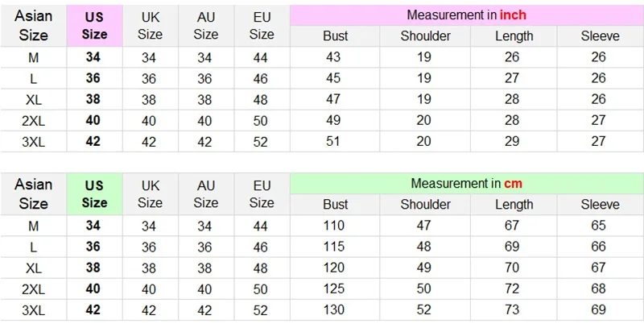Select the pink US Size header cell

click(94, 26)
